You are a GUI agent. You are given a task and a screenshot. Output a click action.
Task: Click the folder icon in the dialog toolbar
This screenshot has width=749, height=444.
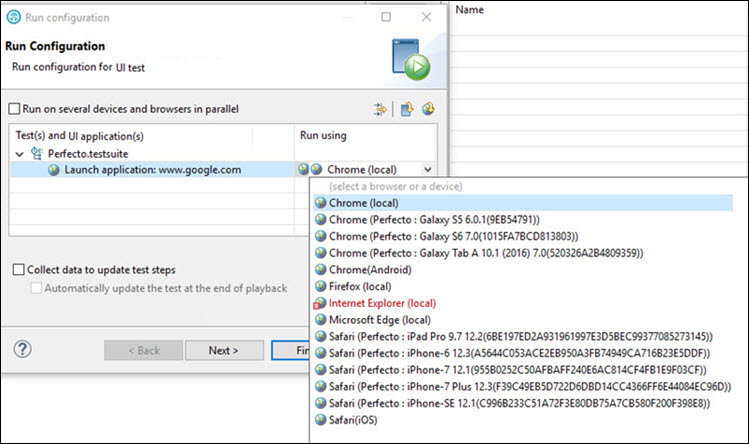[x=406, y=109]
